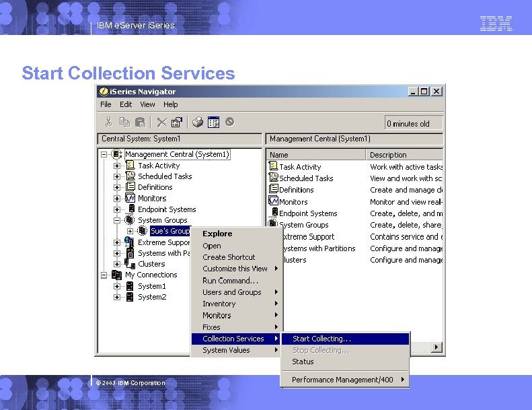This screenshot has height=410, width=532.
Task: Open the Inventory submenu
Action: 236,304
